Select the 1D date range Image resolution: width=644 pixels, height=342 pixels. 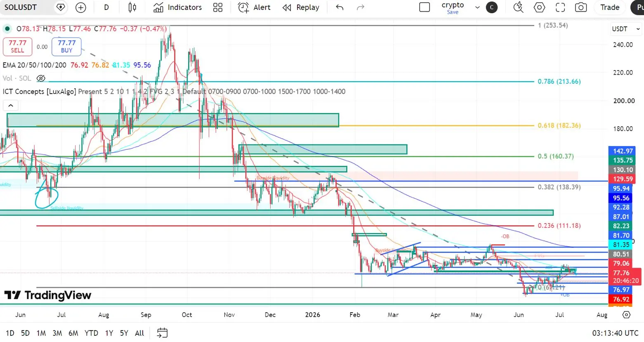(10, 333)
